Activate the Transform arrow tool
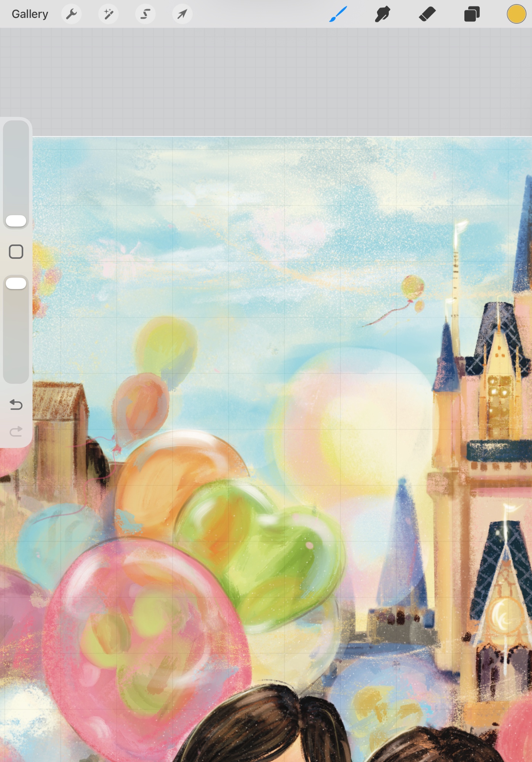Viewport: 532px width, 762px height. pos(182,14)
